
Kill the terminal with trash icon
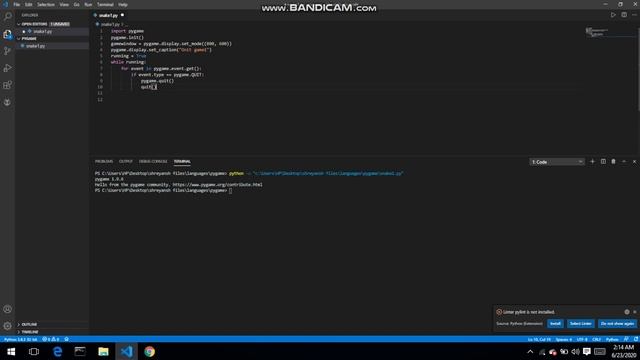click(613, 162)
